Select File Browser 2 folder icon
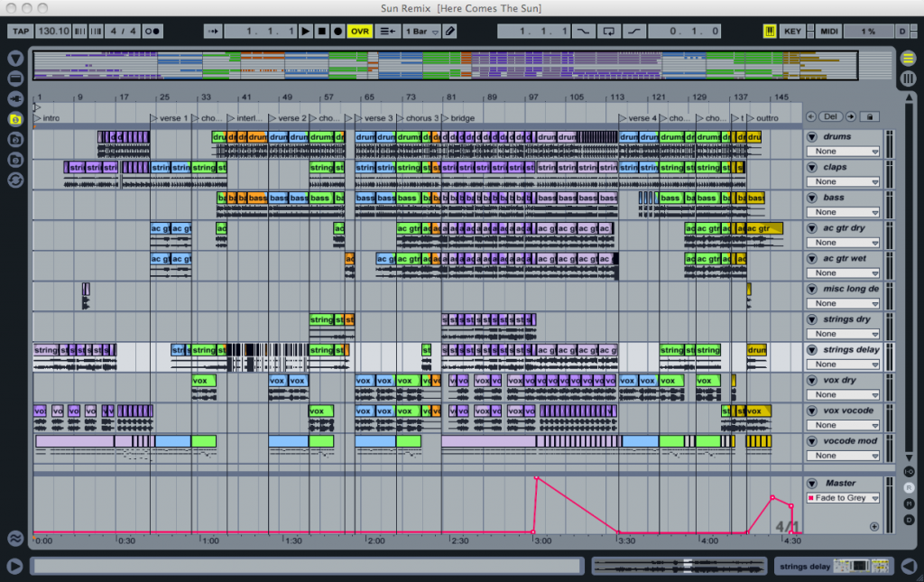924x582 pixels. (x=15, y=140)
